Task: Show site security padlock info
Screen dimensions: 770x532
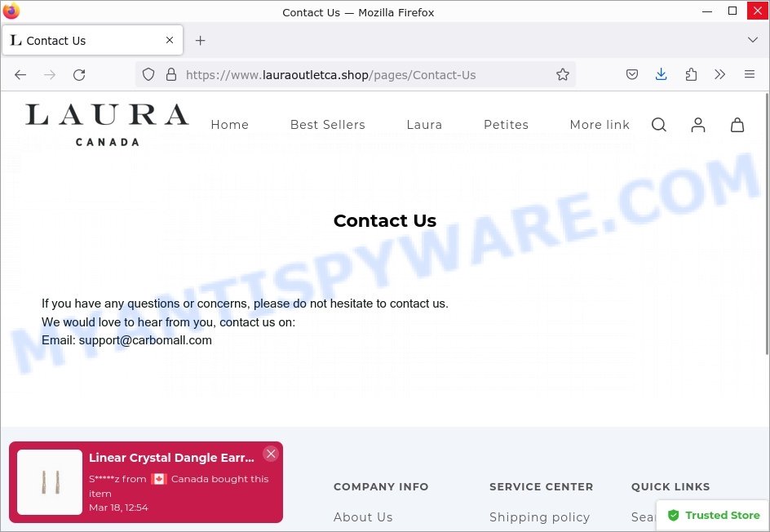Action: tap(171, 75)
